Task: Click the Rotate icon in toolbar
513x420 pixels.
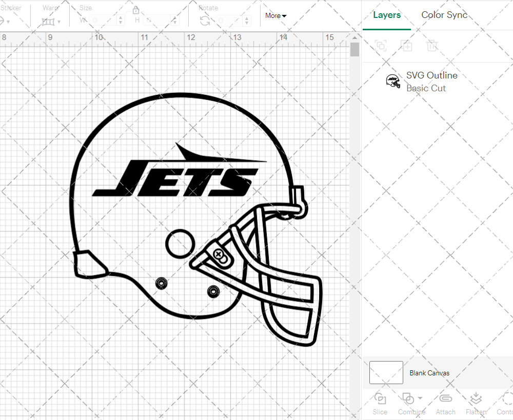Action: pyautogui.click(x=205, y=21)
